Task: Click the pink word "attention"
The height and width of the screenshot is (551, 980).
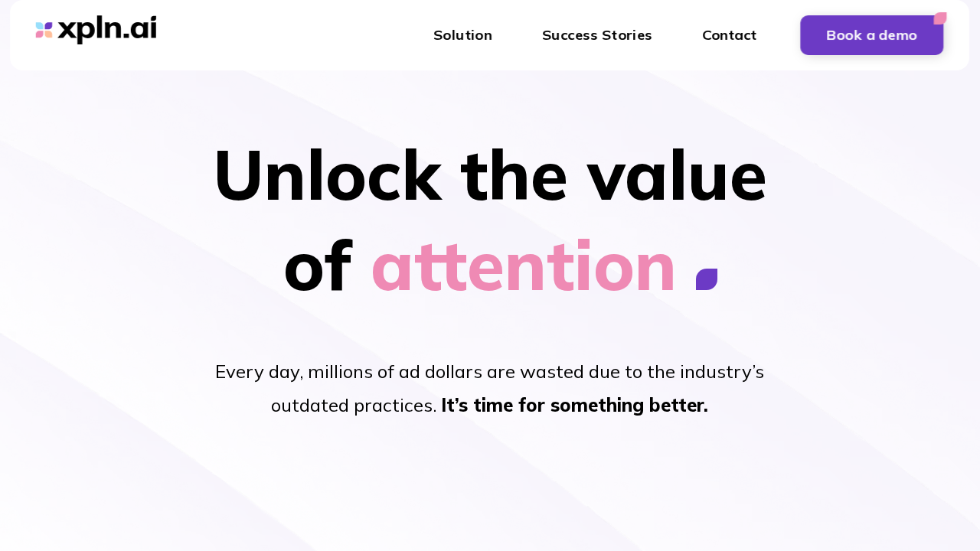Action: pos(523,266)
